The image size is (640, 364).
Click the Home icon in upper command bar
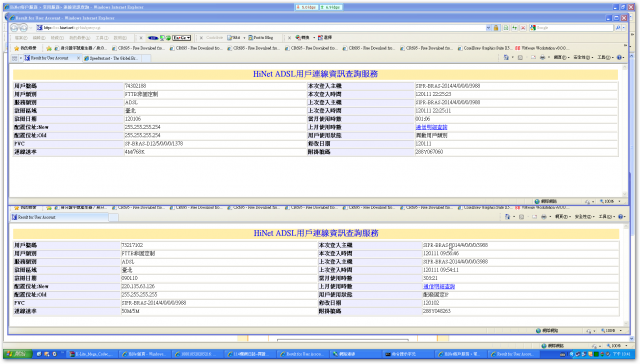(507, 58)
